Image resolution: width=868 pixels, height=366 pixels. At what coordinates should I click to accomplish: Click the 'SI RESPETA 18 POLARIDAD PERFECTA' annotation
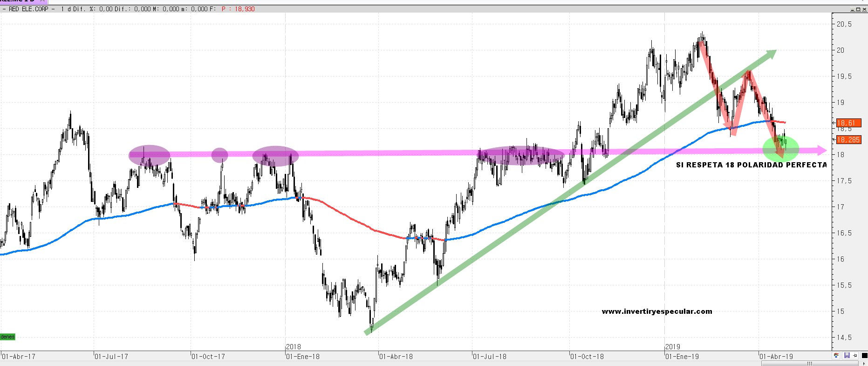tap(751, 165)
